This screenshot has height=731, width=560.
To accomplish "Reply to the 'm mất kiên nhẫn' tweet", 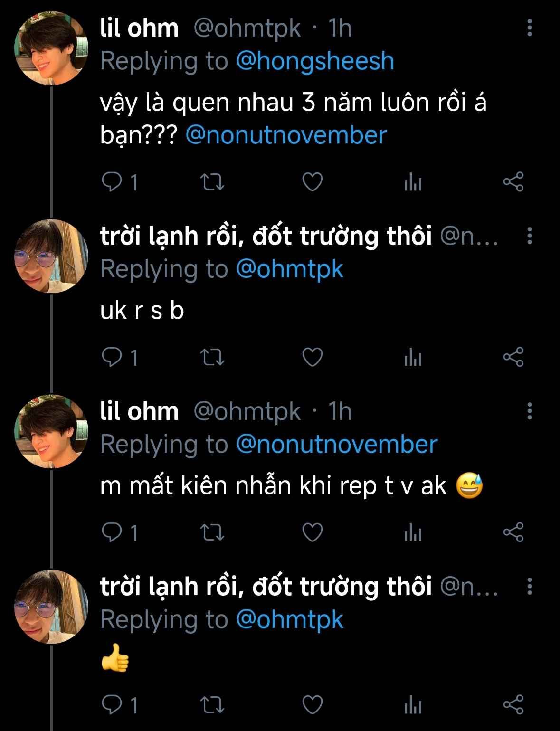I will [x=113, y=532].
